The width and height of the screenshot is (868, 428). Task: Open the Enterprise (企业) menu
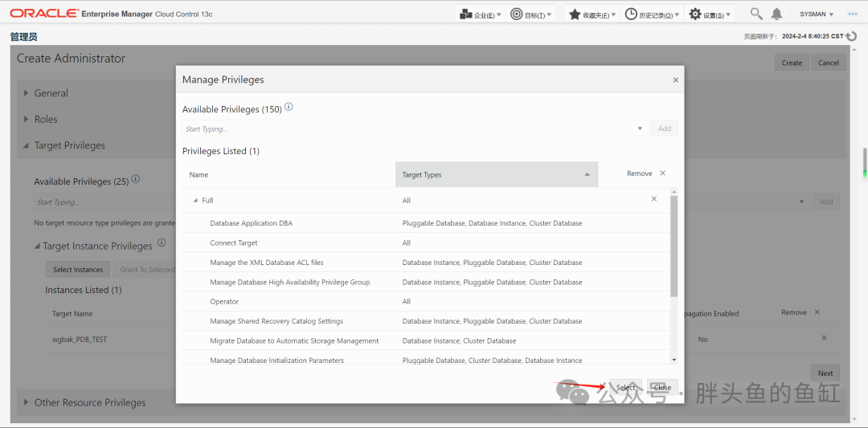tap(481, 14)
